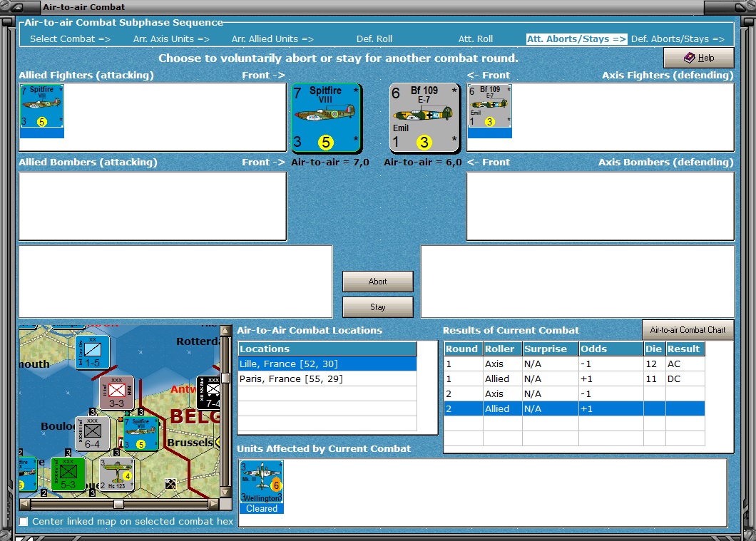Select the Wellington Cleared unit counter
This screenshot has height=541, width=756.
tap(261, 487)
